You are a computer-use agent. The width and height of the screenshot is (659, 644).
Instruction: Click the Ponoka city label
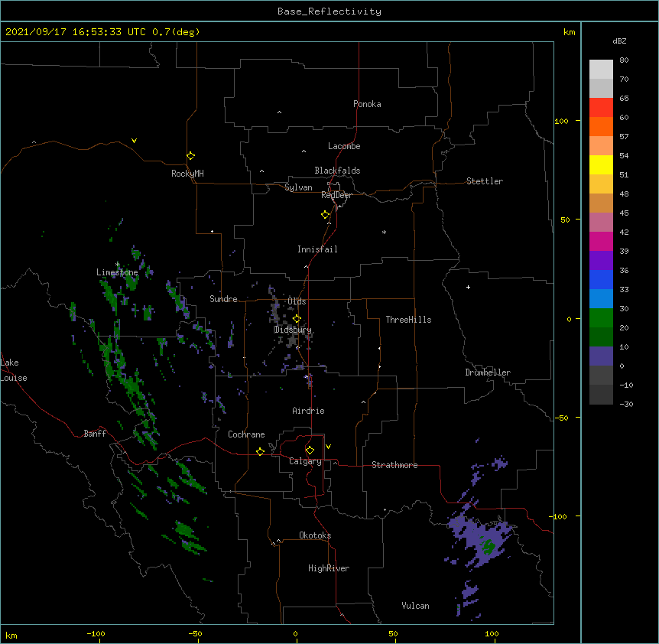(367, 104)
